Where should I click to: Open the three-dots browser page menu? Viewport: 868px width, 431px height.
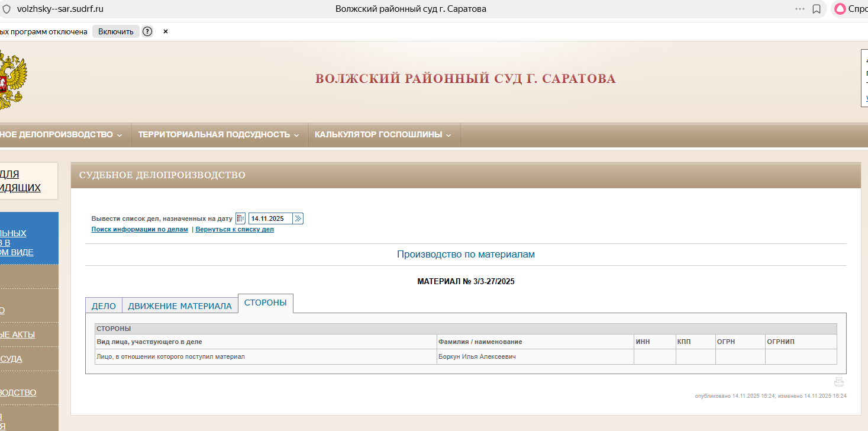(x=800, y=9)
